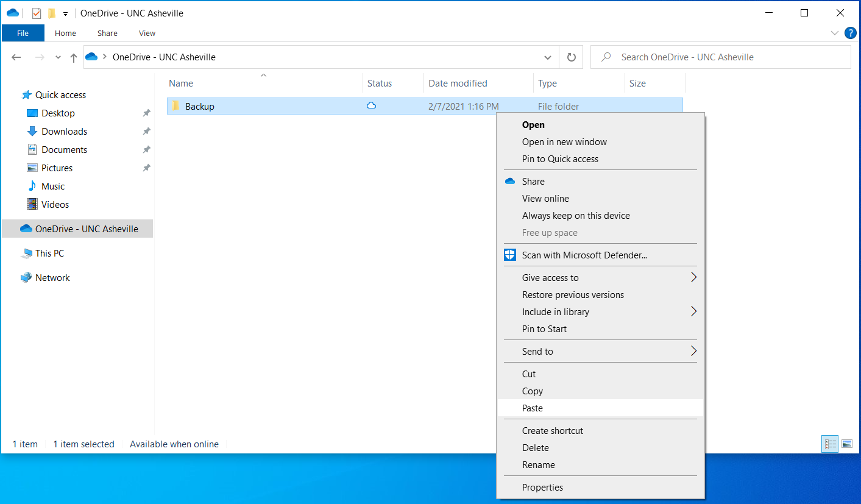Viewport: 861px width, 504px height.
Task: Click the Properties icon in quick access toolbar
Action: [x=37, y=13]
